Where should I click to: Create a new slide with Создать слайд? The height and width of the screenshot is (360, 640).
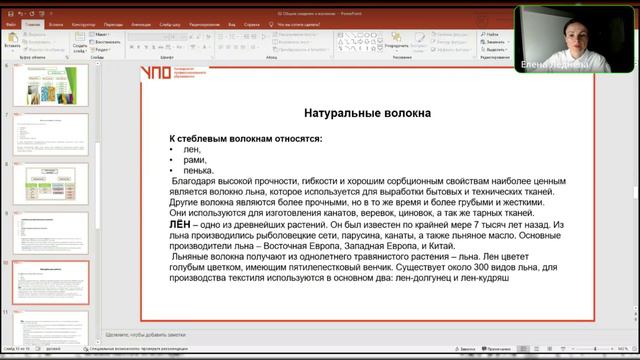pos(80,42)
